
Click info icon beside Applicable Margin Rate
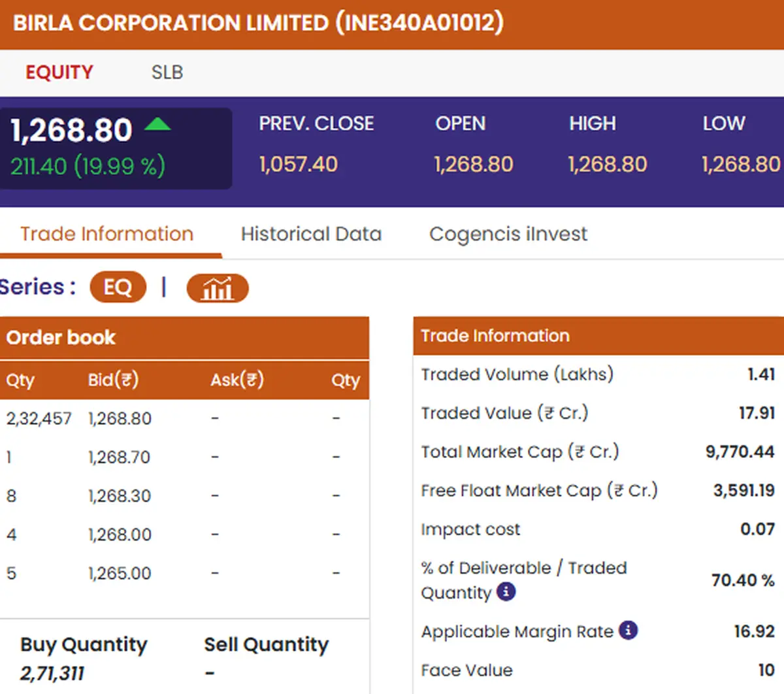629,631
